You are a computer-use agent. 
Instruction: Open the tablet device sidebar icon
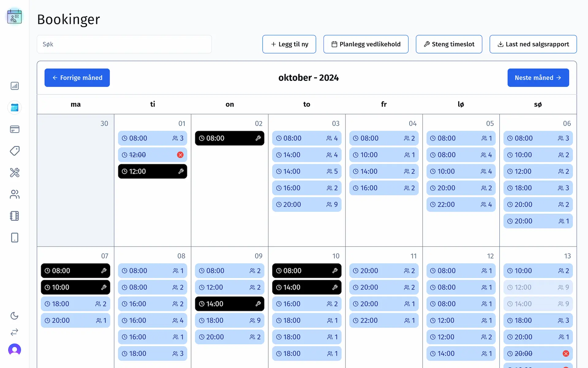[14, 238]
